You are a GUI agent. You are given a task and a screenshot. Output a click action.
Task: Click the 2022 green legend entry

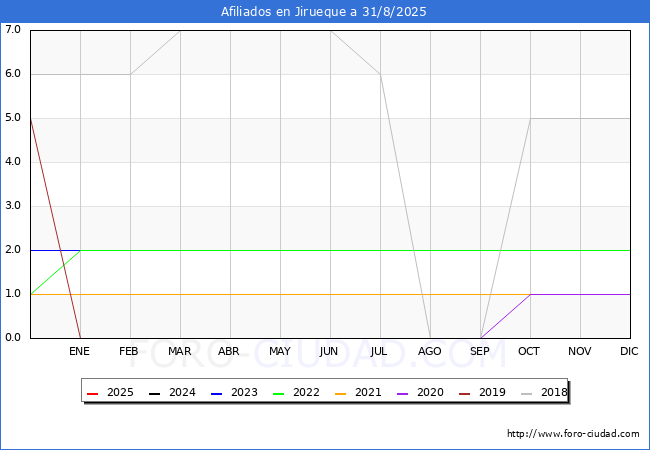(298, 393)
